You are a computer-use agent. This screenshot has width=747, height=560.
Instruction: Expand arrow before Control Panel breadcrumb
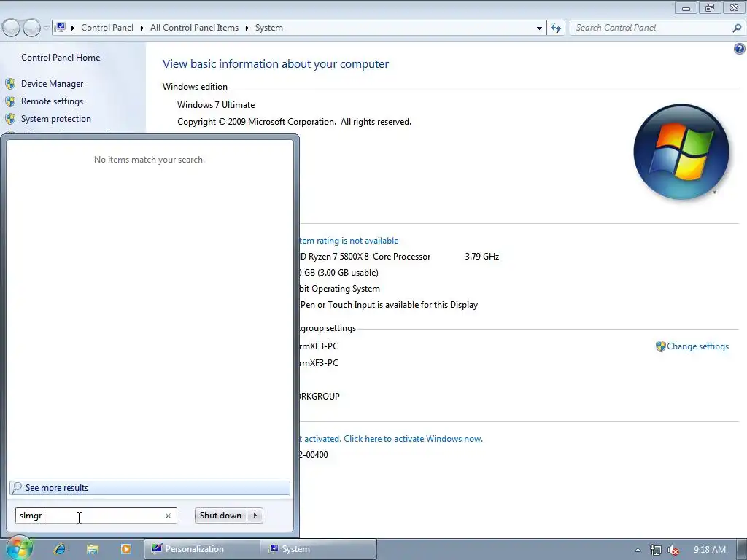tap(73, 28)
